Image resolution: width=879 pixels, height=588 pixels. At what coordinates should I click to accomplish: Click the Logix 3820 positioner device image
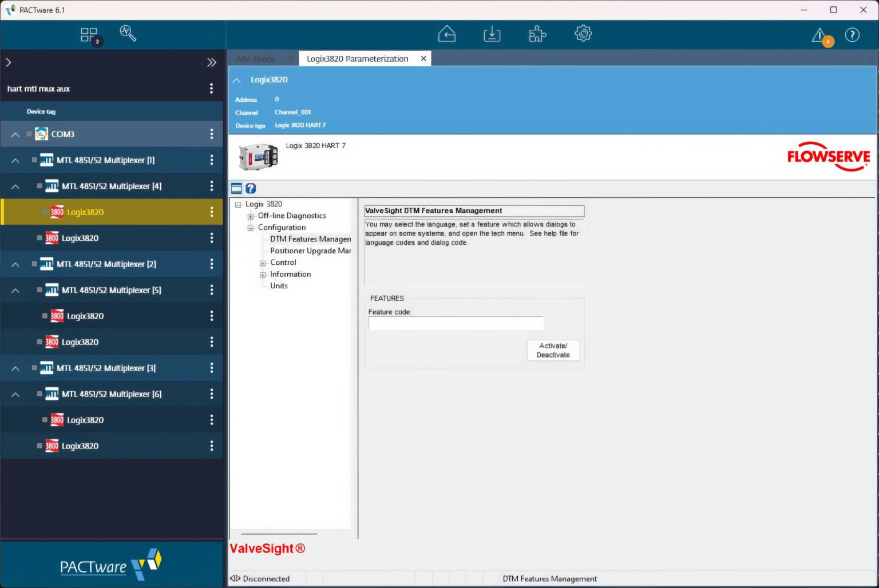(x=259, y=157)
